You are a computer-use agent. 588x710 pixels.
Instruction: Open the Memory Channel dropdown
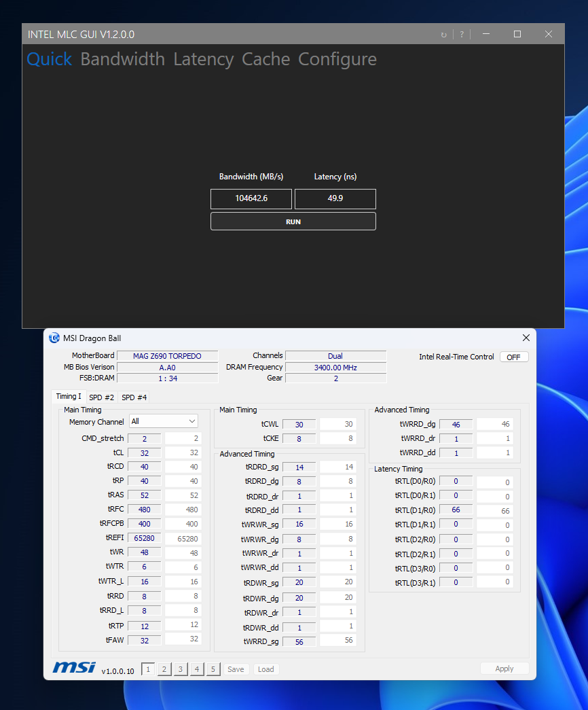164,421
